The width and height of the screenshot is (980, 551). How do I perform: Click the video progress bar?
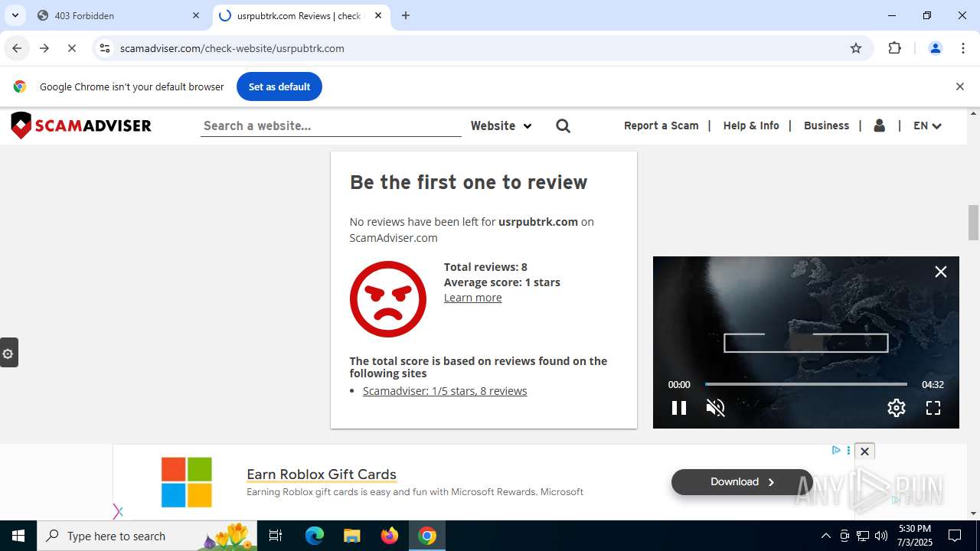(805, 384)
